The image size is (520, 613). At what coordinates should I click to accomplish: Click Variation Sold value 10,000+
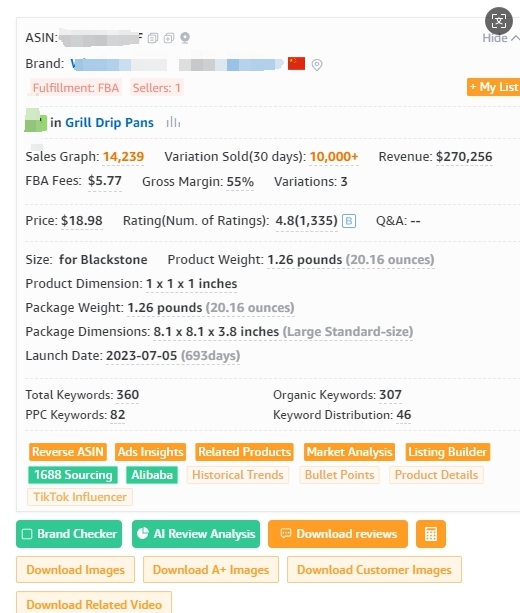point(334,157)
